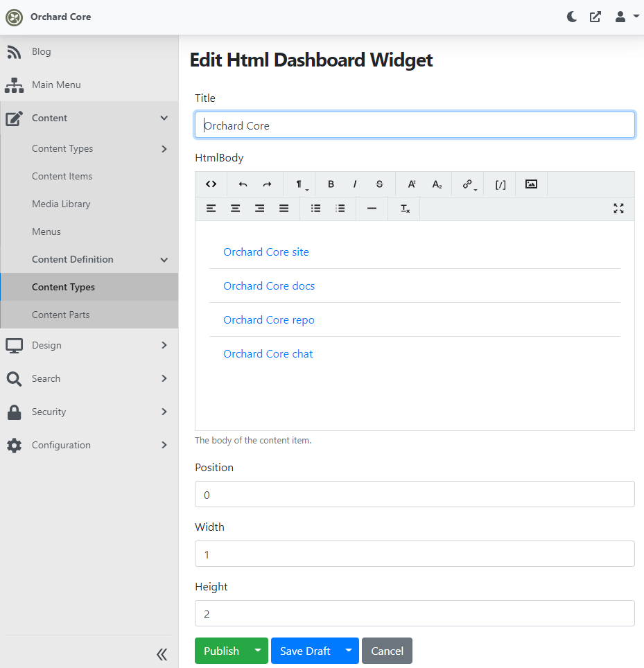Insert a horizontal rule
Image resolution: width=644 pixels, height=668 pixels.
tap(372, 209)
